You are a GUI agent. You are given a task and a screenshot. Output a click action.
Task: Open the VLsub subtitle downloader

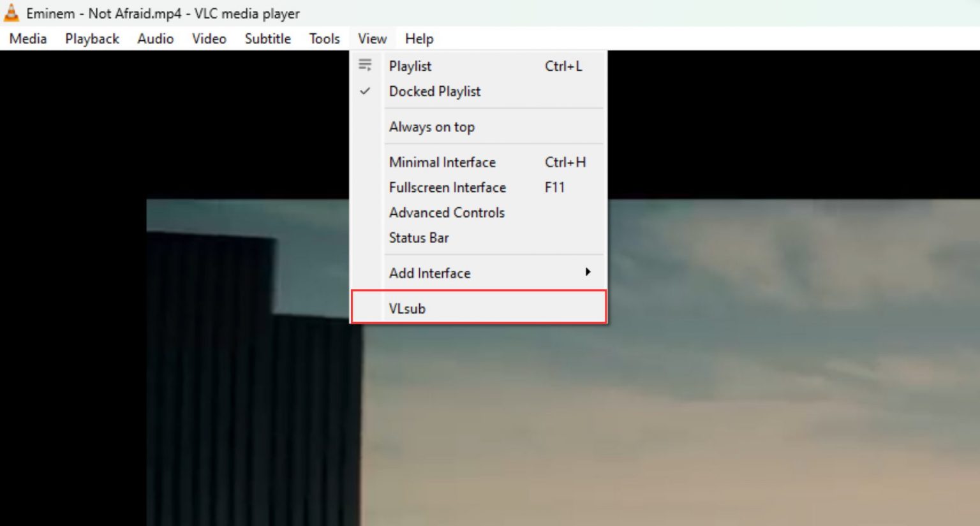pyautogui.click(x=407, y=308)
